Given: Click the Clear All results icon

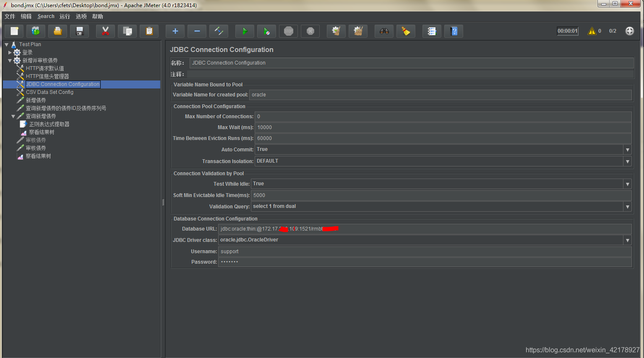Looking at the screenshot, I should coord(358,31).
